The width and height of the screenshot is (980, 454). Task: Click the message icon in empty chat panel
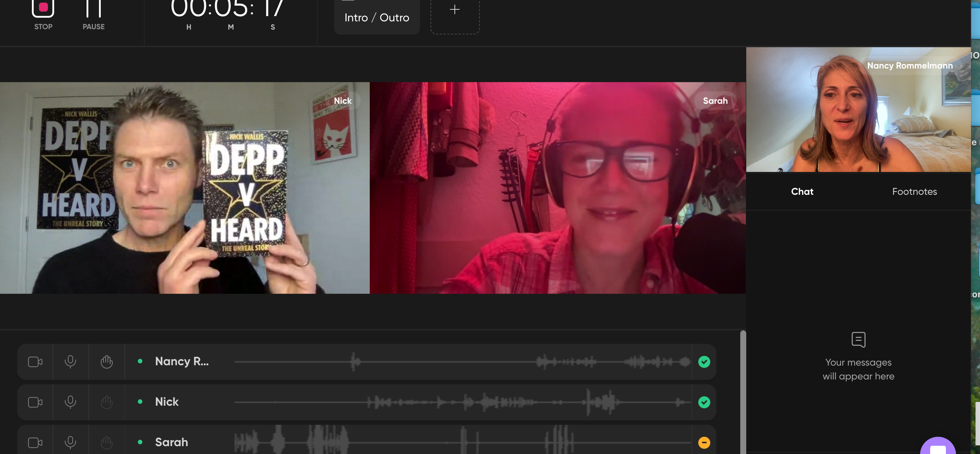coord(858,339)
